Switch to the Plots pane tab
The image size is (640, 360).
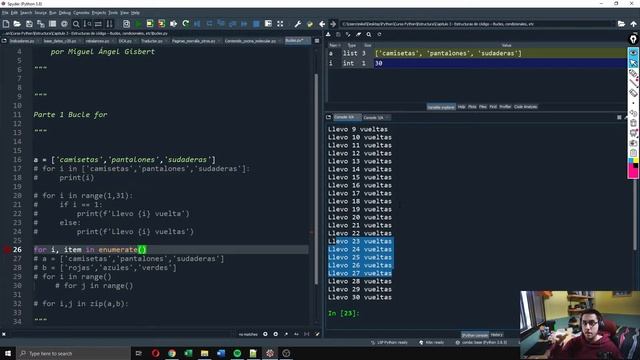[472, 107]
